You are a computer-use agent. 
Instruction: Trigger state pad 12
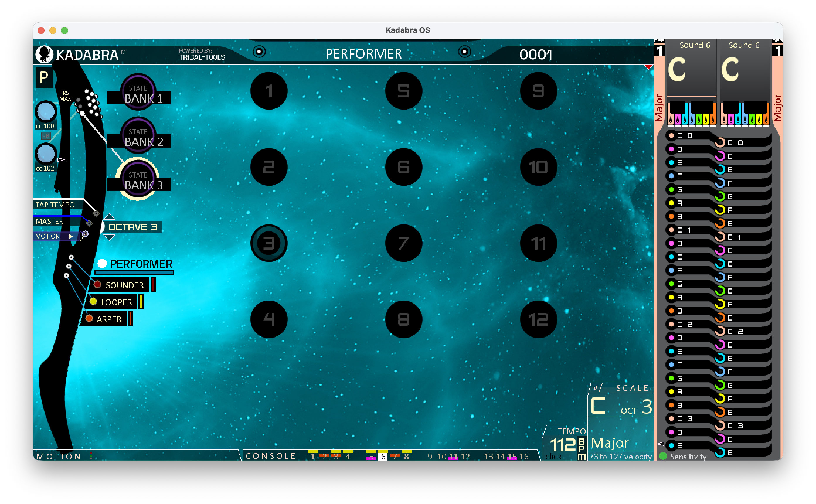pyautogui.click(x=538, y=319)
